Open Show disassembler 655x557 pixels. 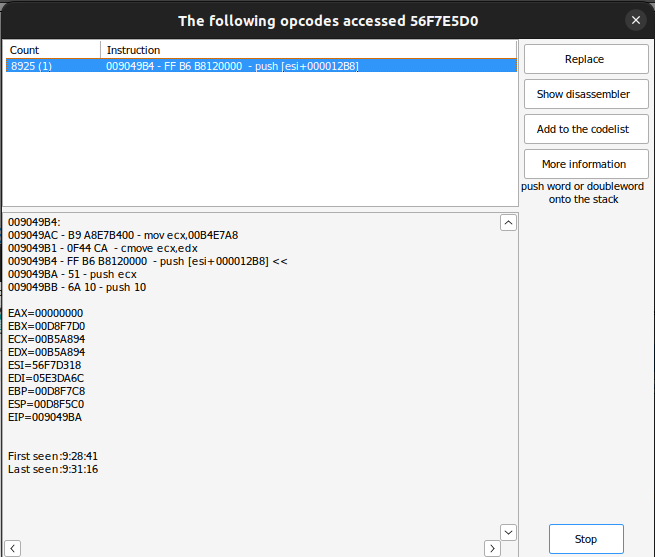[586, 94]
